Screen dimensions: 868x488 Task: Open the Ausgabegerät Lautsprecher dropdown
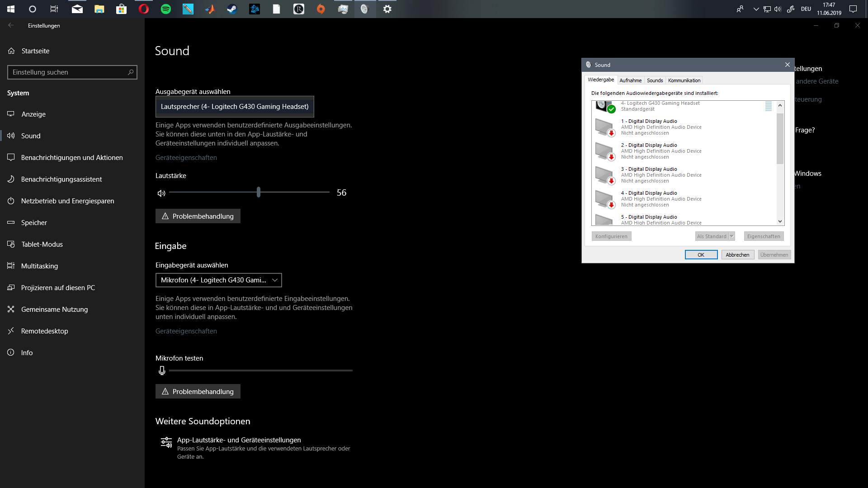click(235, 107)
